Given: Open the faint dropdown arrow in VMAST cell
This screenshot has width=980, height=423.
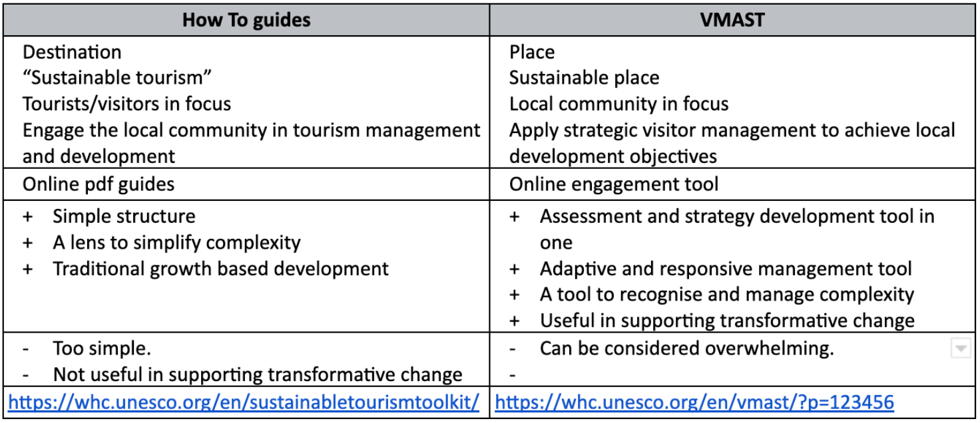Looking at the screenshot, I should 960,348.
